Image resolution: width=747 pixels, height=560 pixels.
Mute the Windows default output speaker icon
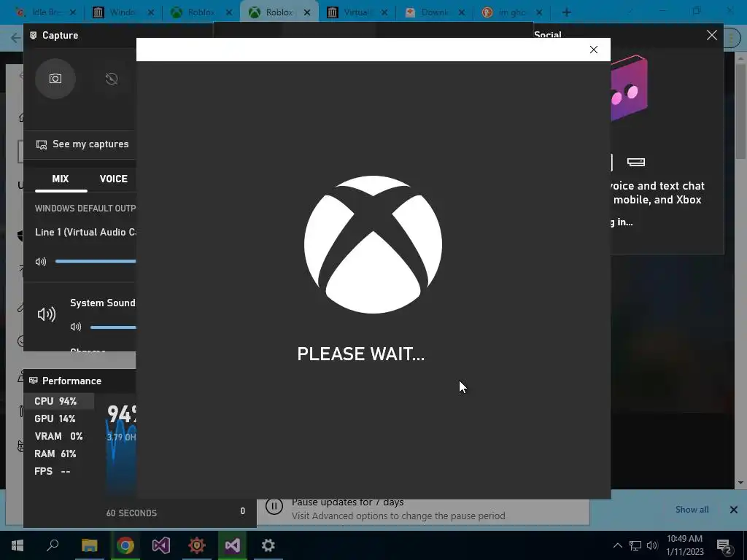click(x=41, y=262)
